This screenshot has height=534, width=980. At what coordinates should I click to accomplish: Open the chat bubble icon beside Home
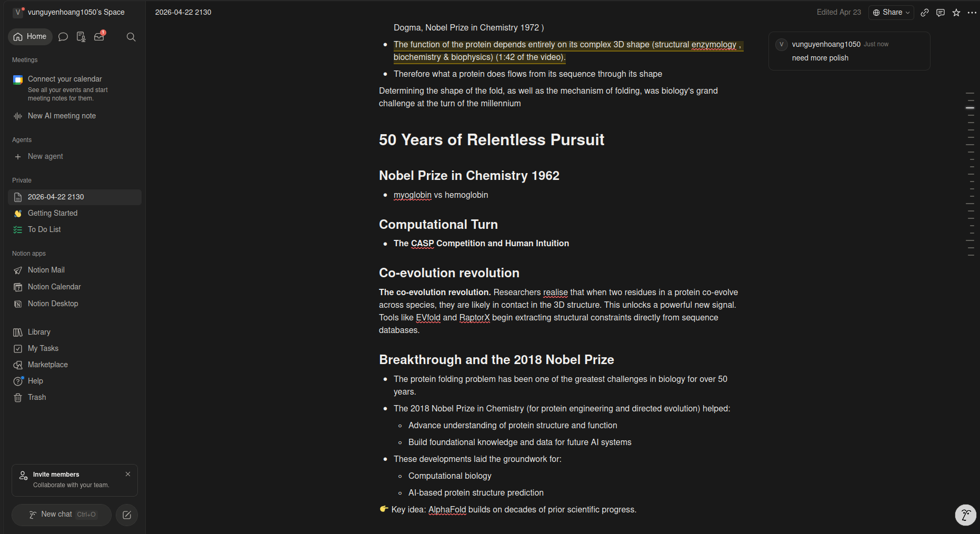(x=63, y=37)
